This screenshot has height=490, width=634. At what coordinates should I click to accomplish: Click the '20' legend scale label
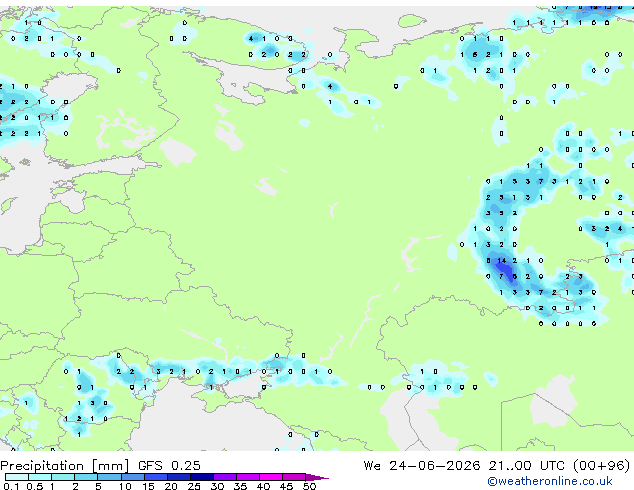pyautogui.click(x=171, y=486)
